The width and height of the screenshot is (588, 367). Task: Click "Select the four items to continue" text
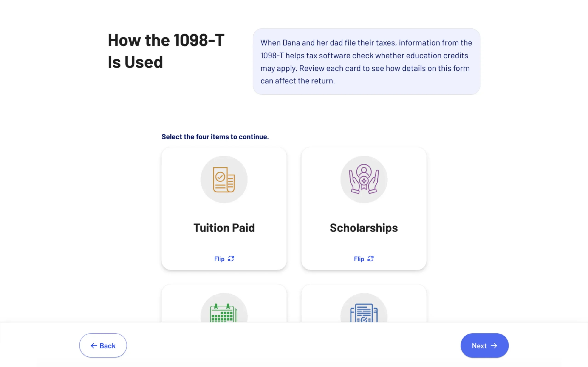pos(215,137)
